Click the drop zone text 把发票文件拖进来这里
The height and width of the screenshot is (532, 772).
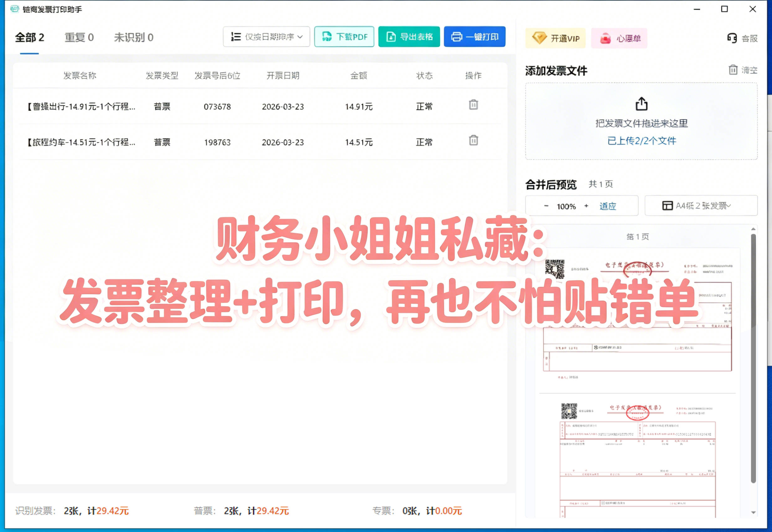[642, 123]
